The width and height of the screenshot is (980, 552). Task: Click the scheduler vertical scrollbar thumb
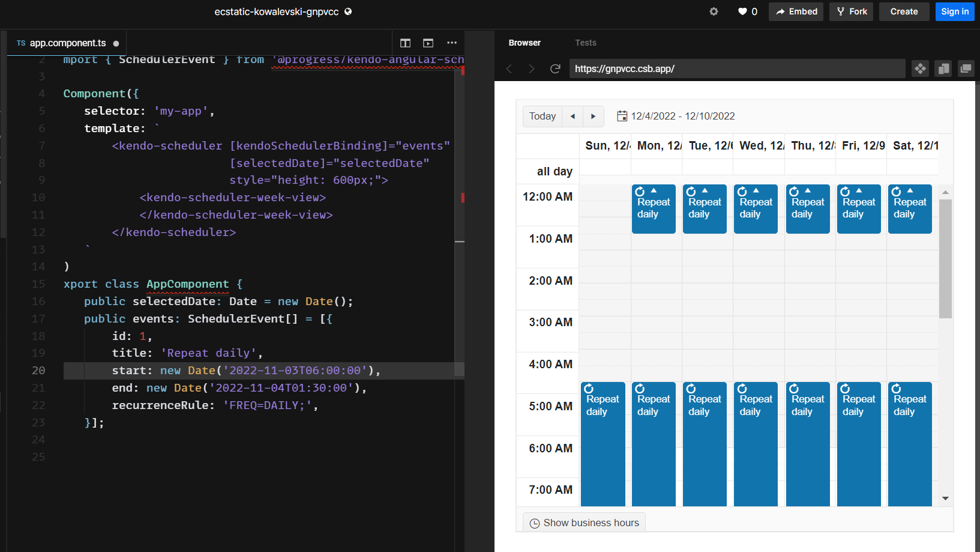tap(945, 258)
